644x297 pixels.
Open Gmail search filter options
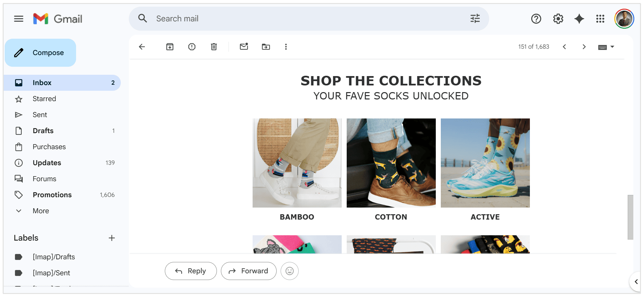(x=475, y=19)
